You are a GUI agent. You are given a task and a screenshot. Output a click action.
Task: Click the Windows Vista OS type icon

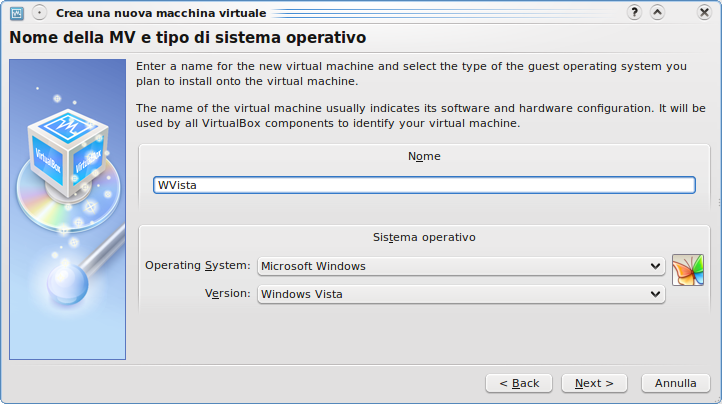(x=688, y=270)
